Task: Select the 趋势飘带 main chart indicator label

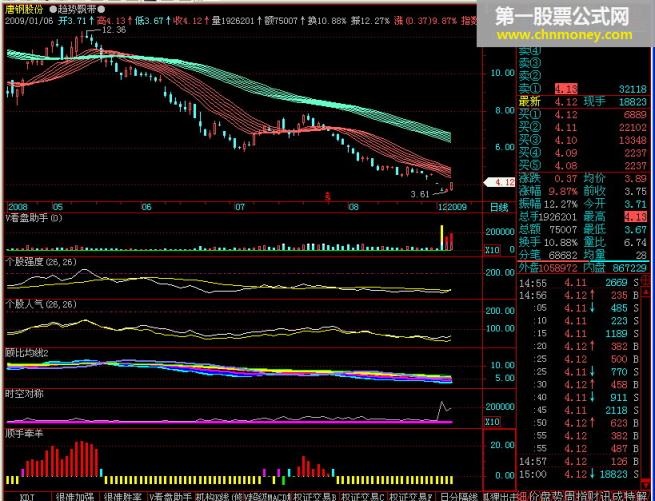Action: (77, 9)
